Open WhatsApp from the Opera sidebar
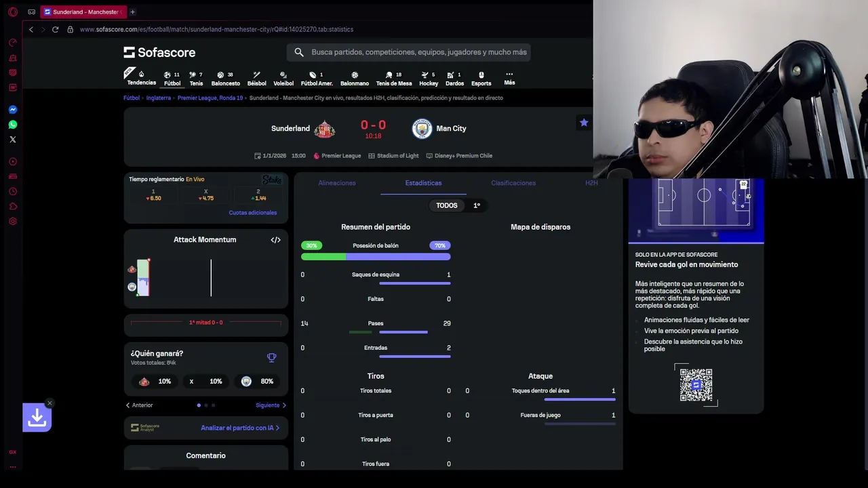The image size is (868, 488). click(13, 125)
